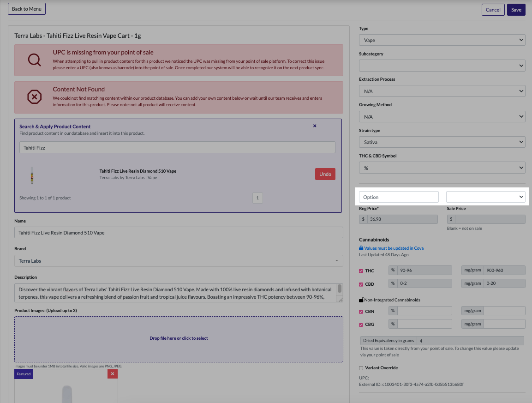532x403 pixels.
Task: Click the Tahiti Fizz Live Resin Diamond 510 Vape result title
Action: (x=138, y=171)
